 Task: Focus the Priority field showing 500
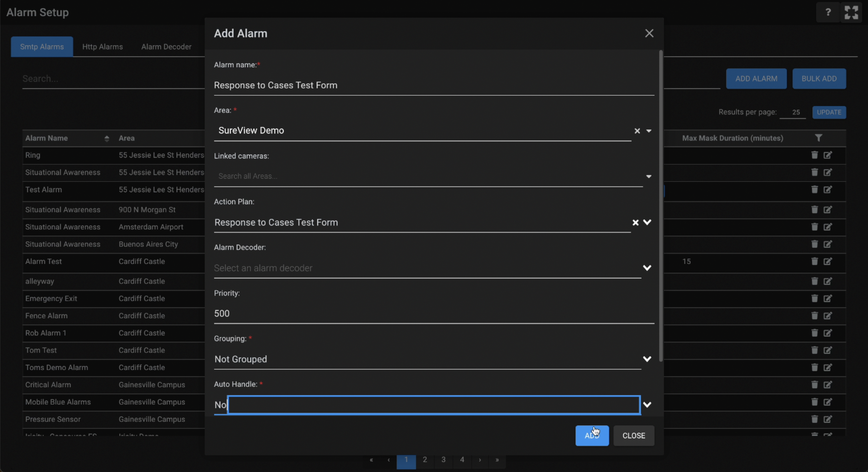click(x=434, y=314)
